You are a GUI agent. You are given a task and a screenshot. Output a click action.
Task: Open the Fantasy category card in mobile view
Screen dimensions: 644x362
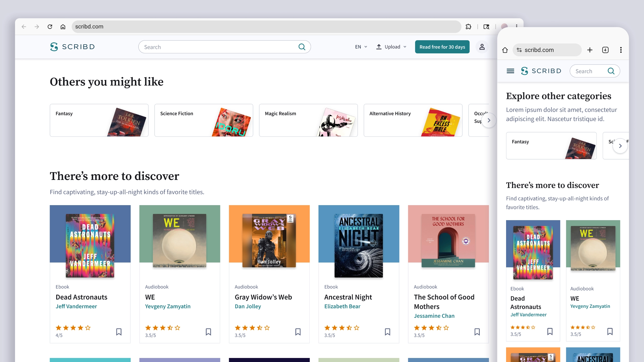point(551,146)
